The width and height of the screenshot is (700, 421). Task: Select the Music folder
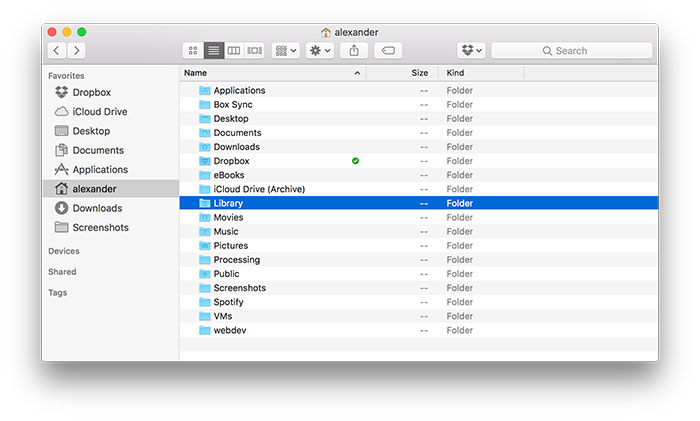click(419, 232)
